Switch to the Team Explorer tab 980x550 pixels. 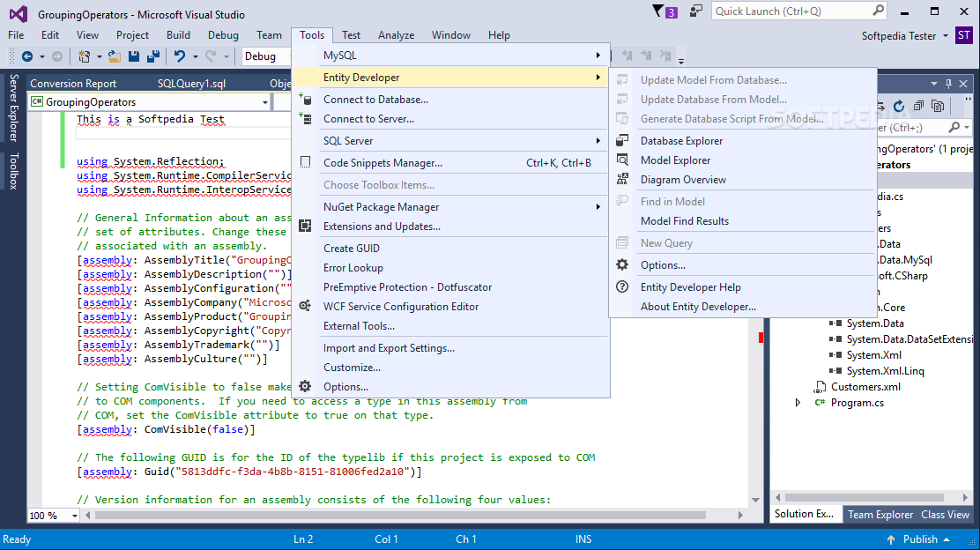tap(880, 515)
